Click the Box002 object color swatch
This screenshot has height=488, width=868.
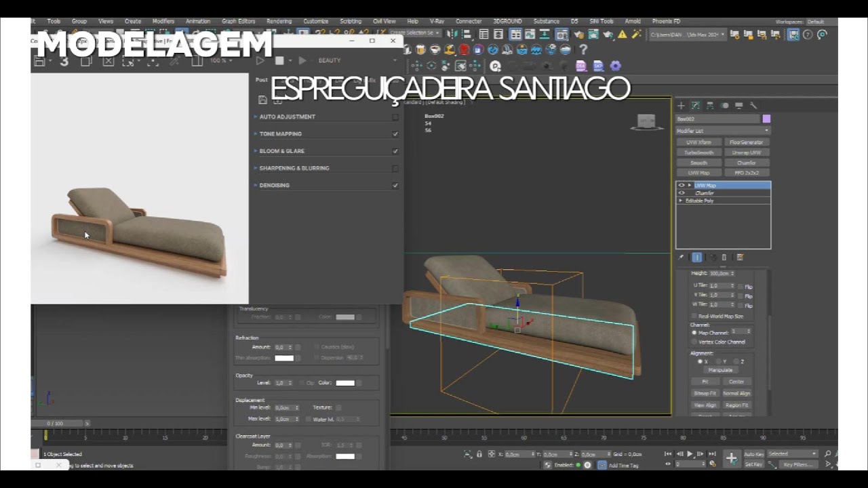(766, 119)
